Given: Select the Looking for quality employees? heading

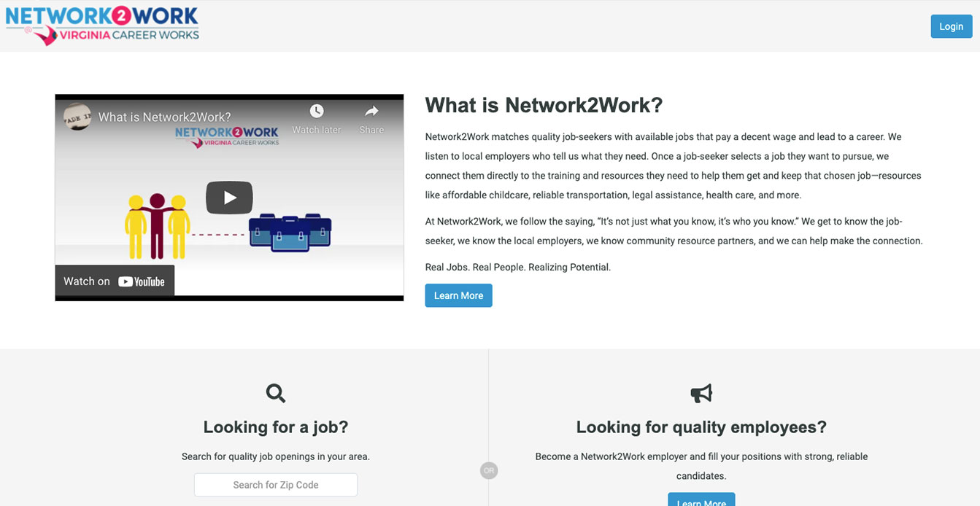Looking at the screenshot, I should click(x=701, y=427).
